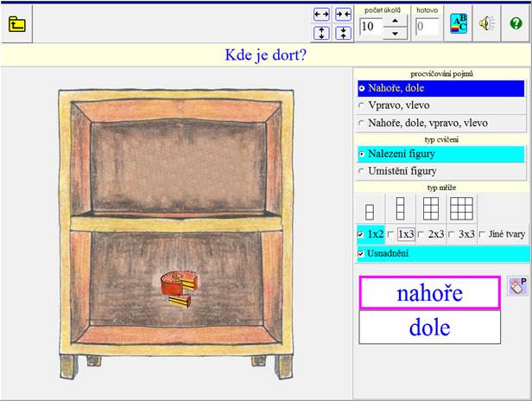Enable the 3x3 grid checkbox

point(452,234)
